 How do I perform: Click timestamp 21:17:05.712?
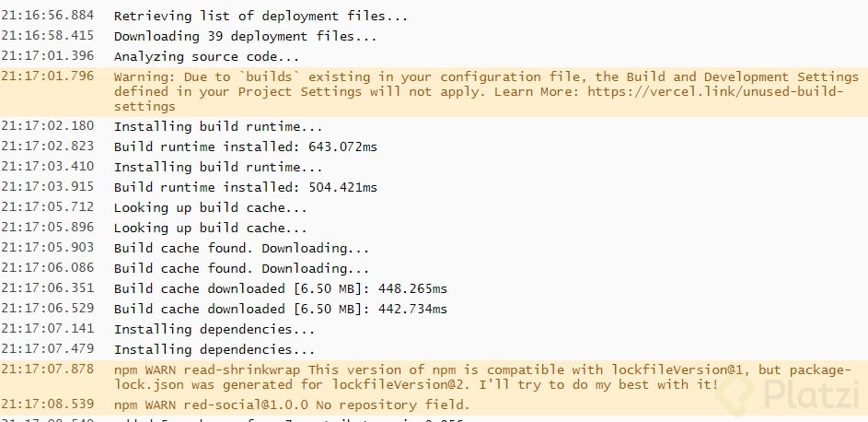[47, 207]
